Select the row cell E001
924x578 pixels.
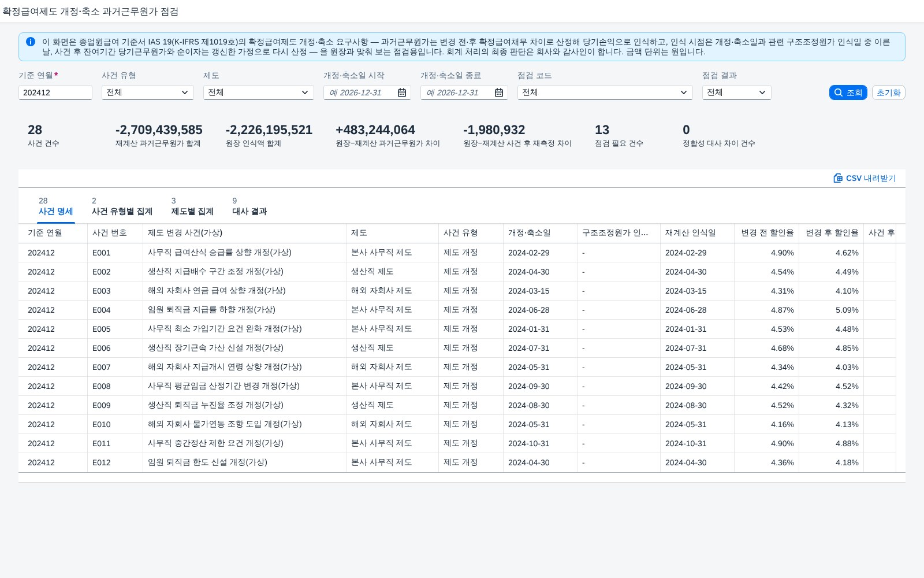(115, 253)
